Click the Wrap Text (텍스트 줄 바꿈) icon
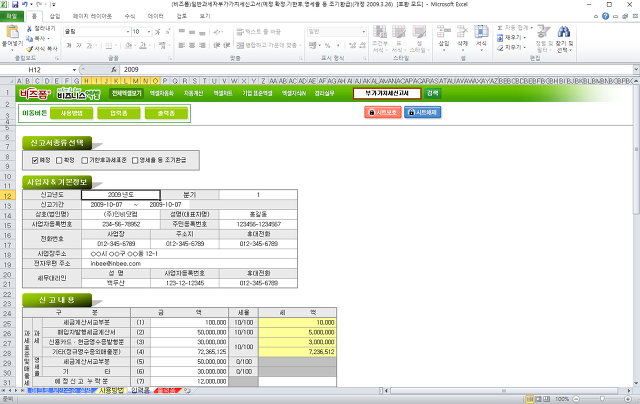 [240, 32]
